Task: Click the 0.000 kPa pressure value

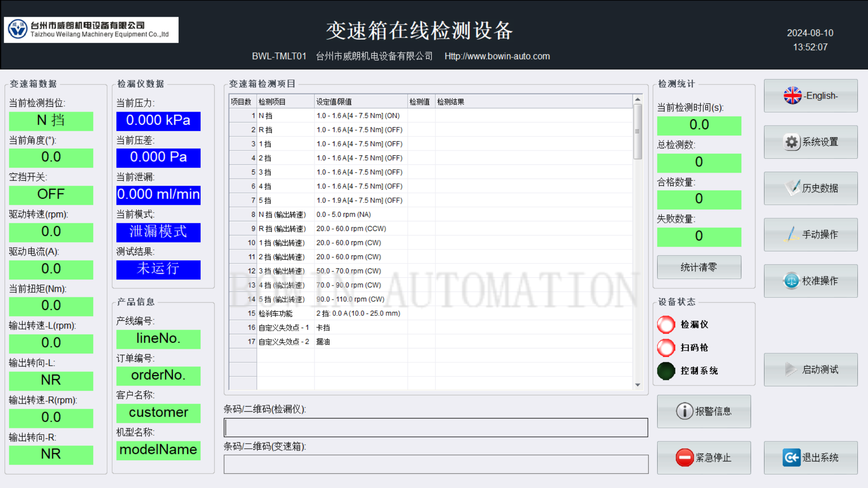Action: coord(158,121)
